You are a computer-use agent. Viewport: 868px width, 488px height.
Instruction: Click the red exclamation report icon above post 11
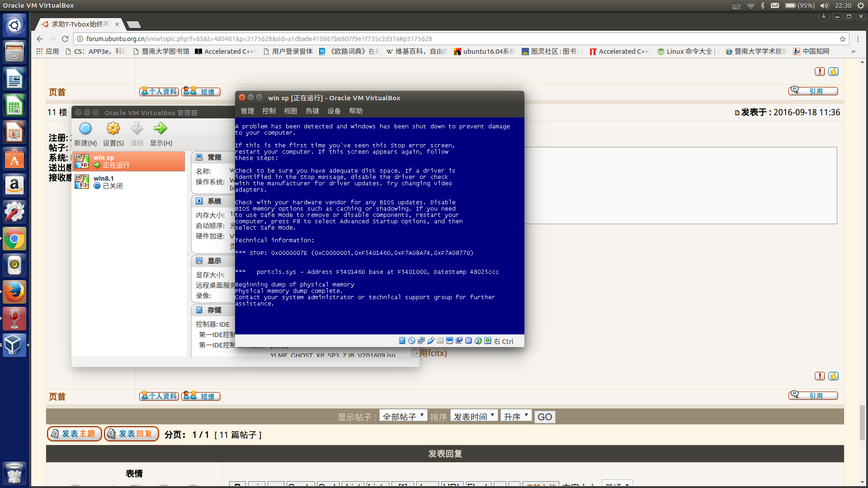click(820, 71)
